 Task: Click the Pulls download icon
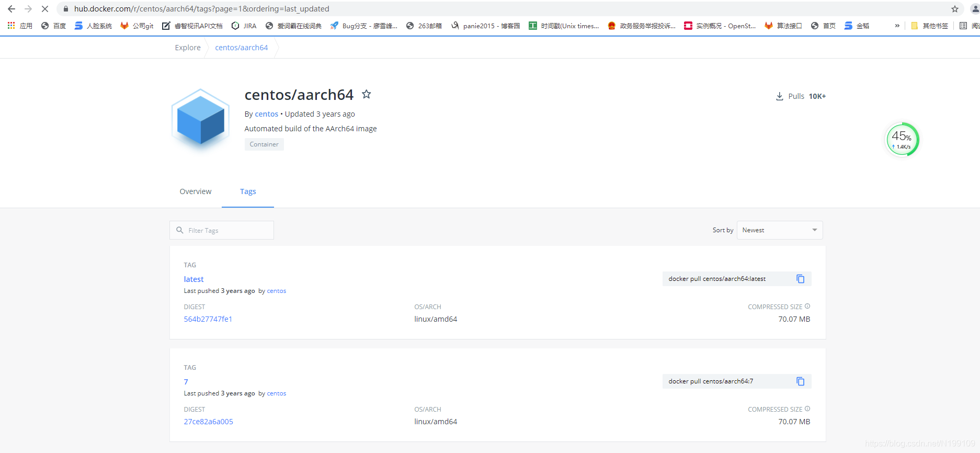779,96
